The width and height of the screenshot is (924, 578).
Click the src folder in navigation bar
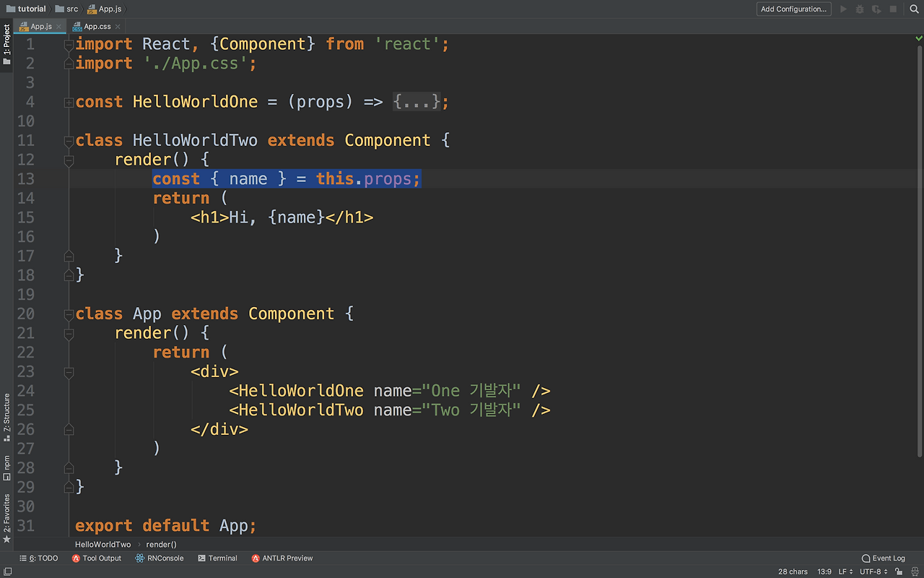click(x=66, y=9)
